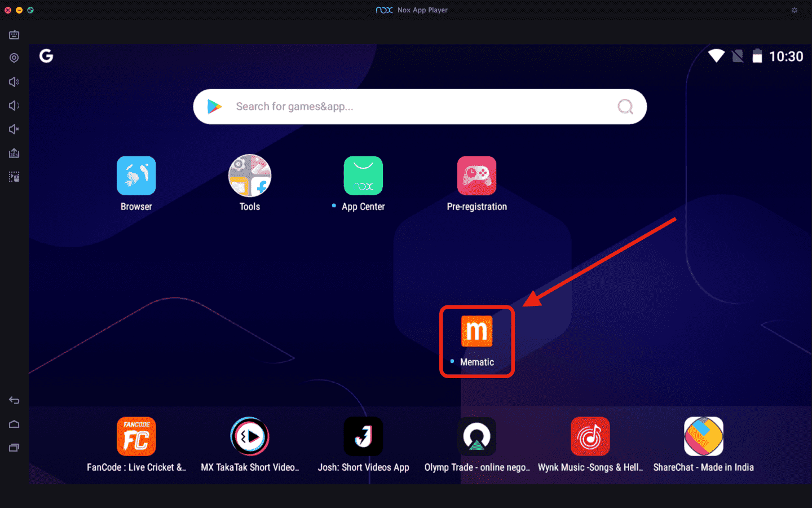Screen dimensions: 812x508
Task: Open the macro recorder sidebar icon
Action: pyautogui.click(x=14, y=177)
